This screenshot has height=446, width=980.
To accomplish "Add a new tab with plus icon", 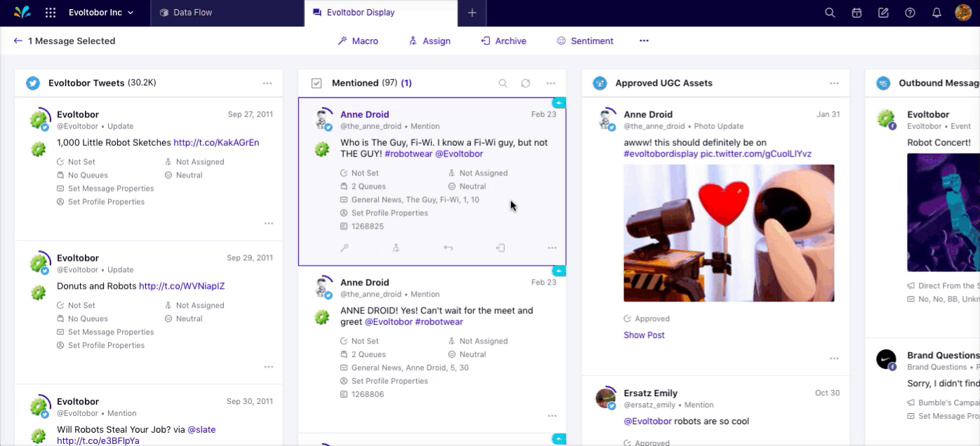I will point(472,13).
